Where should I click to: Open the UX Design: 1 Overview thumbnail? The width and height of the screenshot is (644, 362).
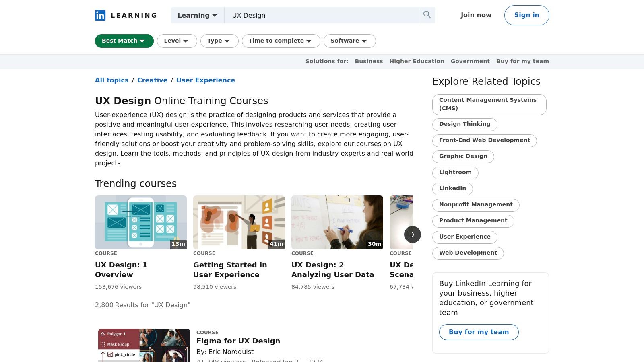(141, 222)
